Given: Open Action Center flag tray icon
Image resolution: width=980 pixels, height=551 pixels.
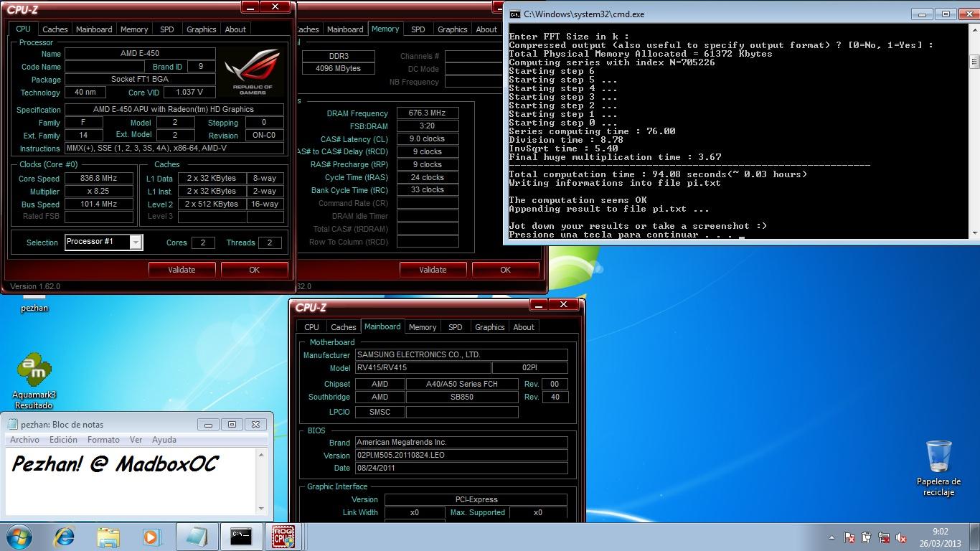Looking at the screenshot, I should pyautogui.click(x=849, y=537).
